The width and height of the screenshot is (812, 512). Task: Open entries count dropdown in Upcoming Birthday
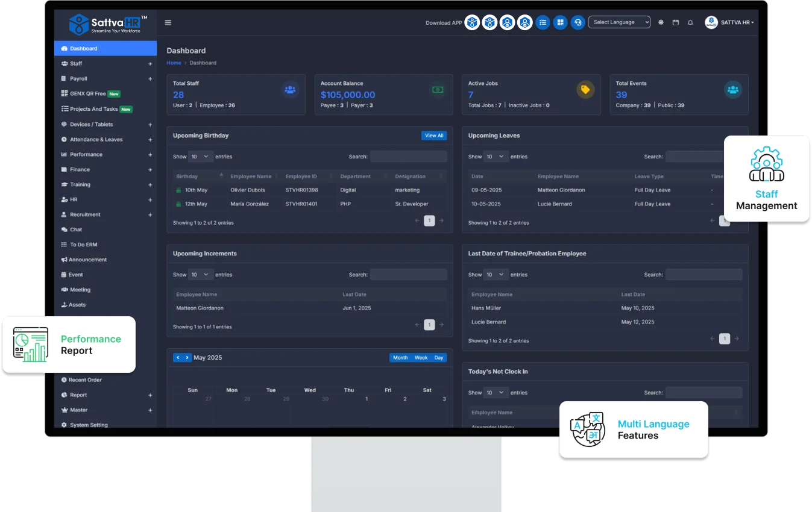(201, 157)
